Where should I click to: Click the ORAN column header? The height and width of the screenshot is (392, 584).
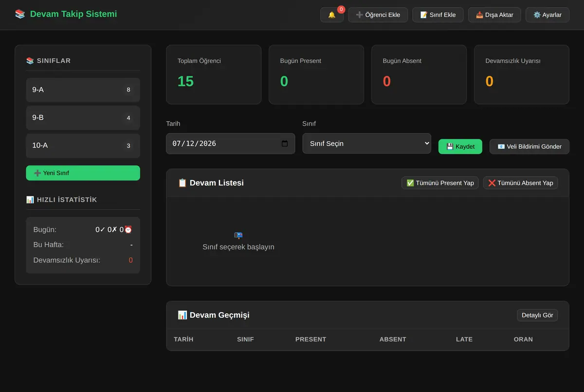[523, 339]
